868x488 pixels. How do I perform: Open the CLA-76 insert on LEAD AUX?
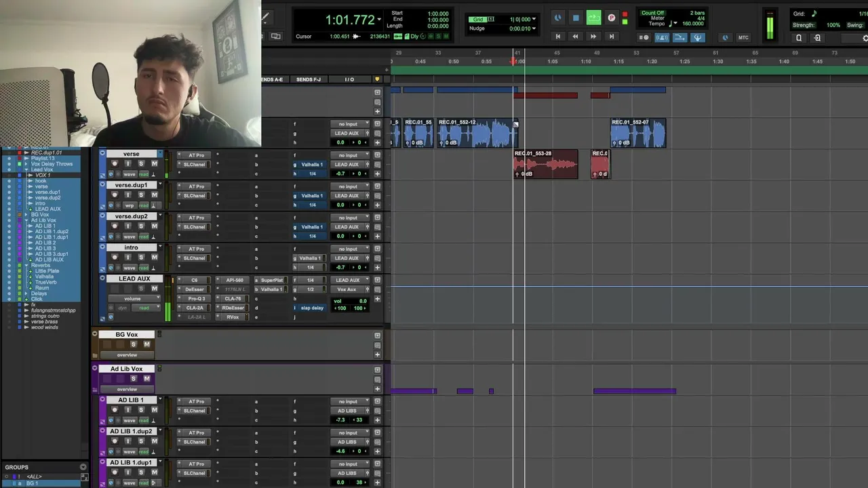click(233, 299)
